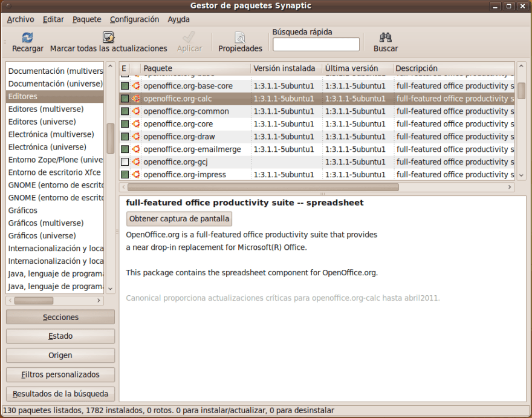Click the Secciones filter button

[x=60, y=317]
